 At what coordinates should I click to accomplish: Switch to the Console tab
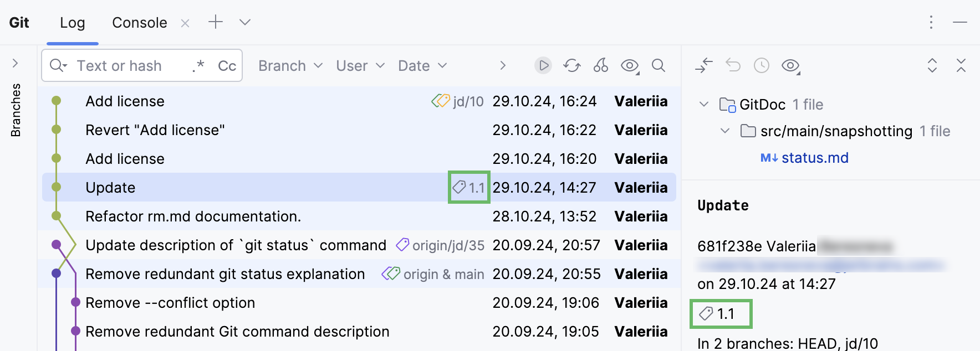pos(139,23)
